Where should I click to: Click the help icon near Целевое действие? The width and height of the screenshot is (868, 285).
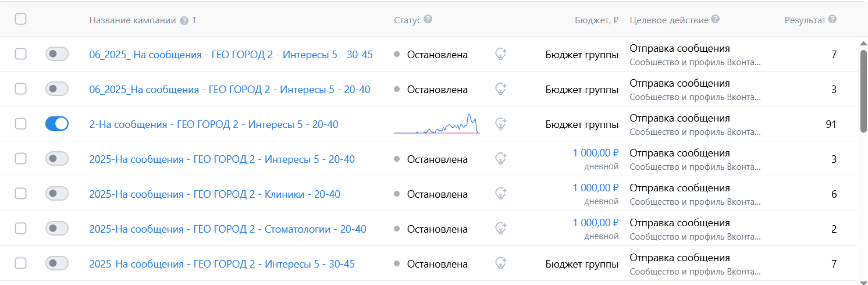coord(716,19)
